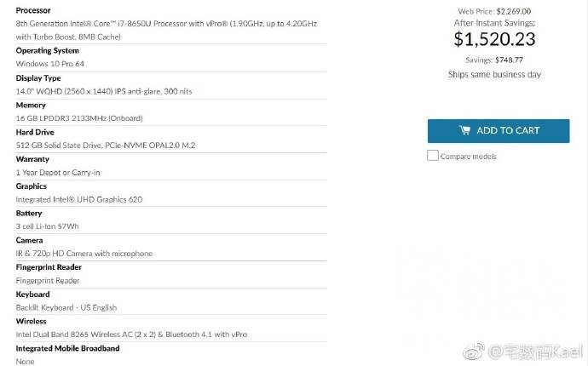Click the Graphics spec heading
This screenshot has width=588, height=366.
pos(32,186)
